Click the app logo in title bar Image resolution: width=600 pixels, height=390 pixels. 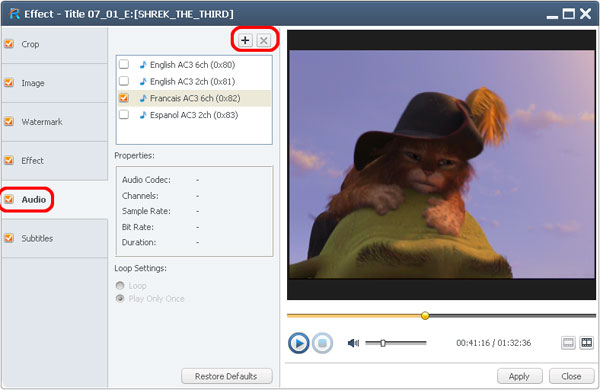[x=14, y=14]
